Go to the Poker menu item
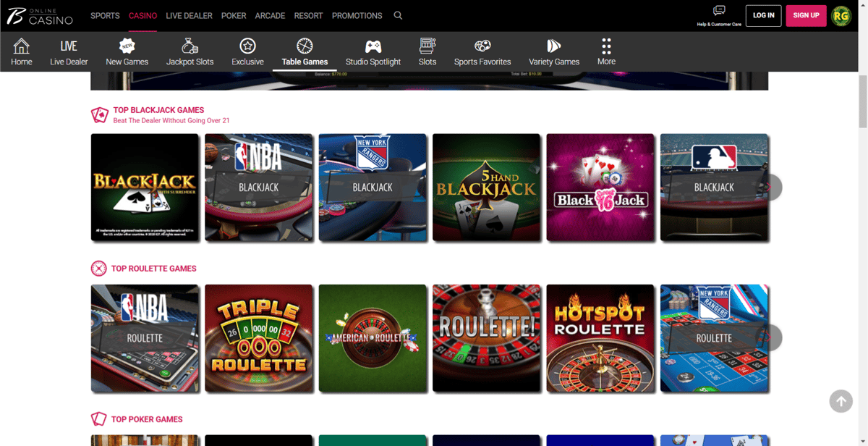The width and height of the screenshot is (868, 446). click(x=234, y=15)
